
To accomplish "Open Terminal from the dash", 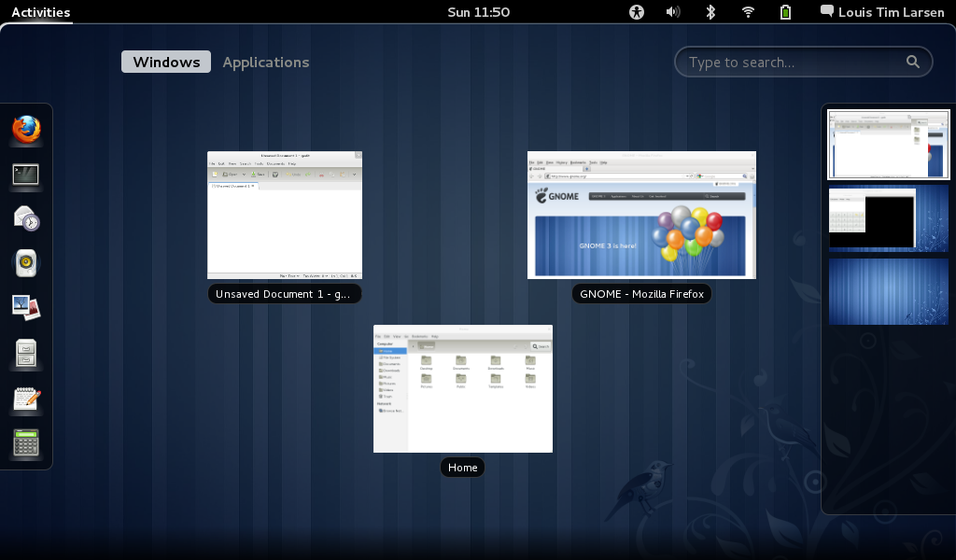I will (x=26, y=175).
